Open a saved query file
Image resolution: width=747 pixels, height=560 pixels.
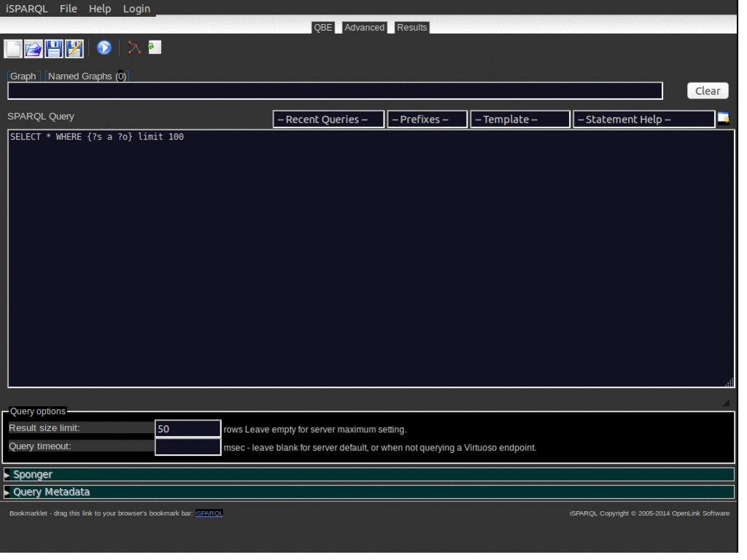tap(33, 48)
